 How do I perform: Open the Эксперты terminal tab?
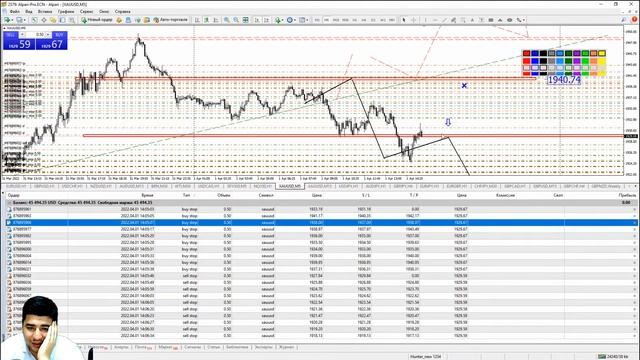(263, 347)
